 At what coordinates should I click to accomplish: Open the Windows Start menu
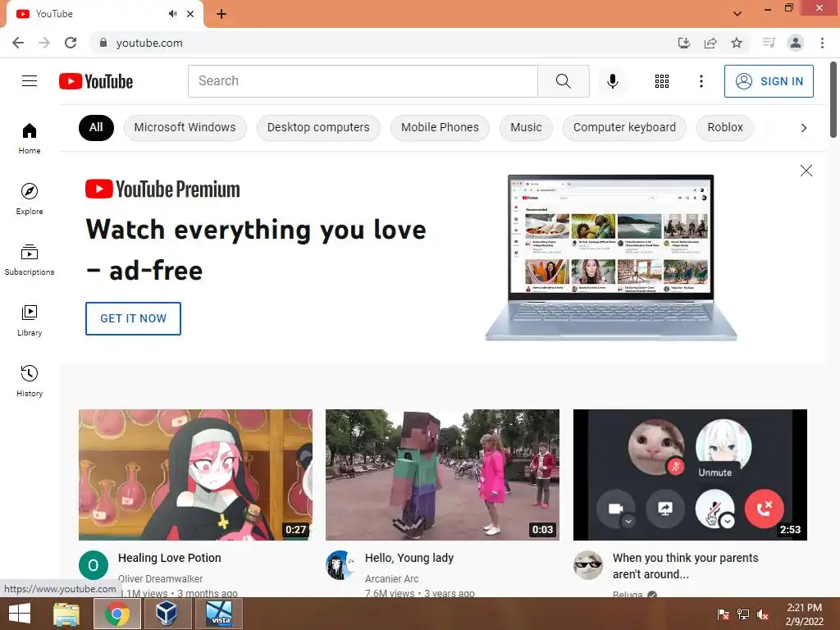click(20, 614)
